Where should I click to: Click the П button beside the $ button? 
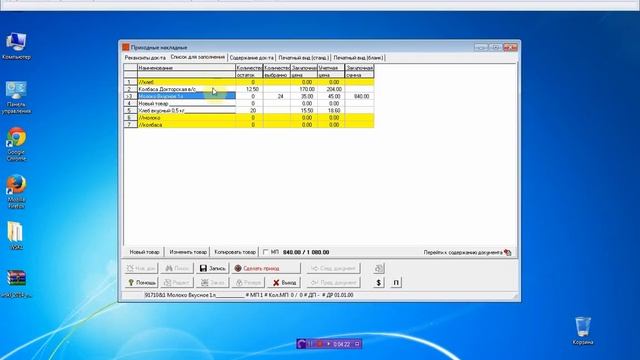click(396, 282)
